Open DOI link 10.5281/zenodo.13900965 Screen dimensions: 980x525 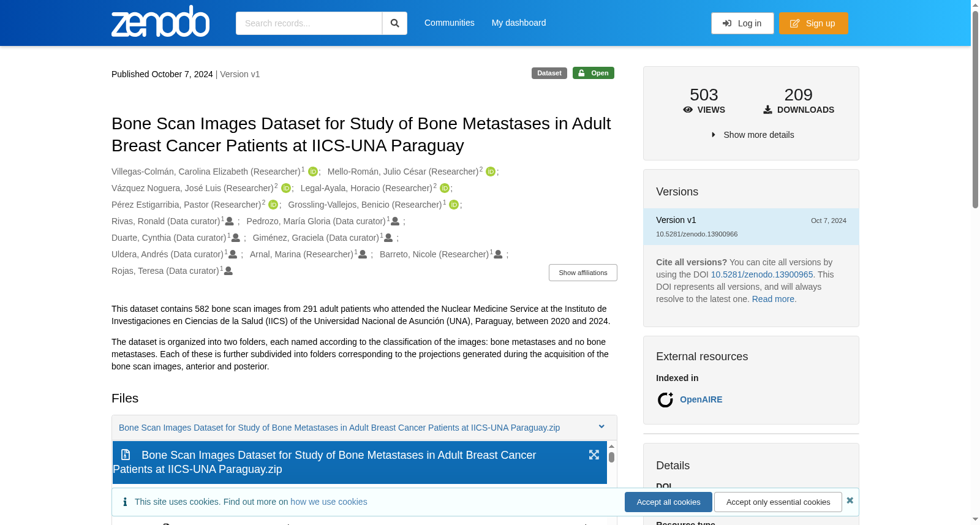pos(762,274)
